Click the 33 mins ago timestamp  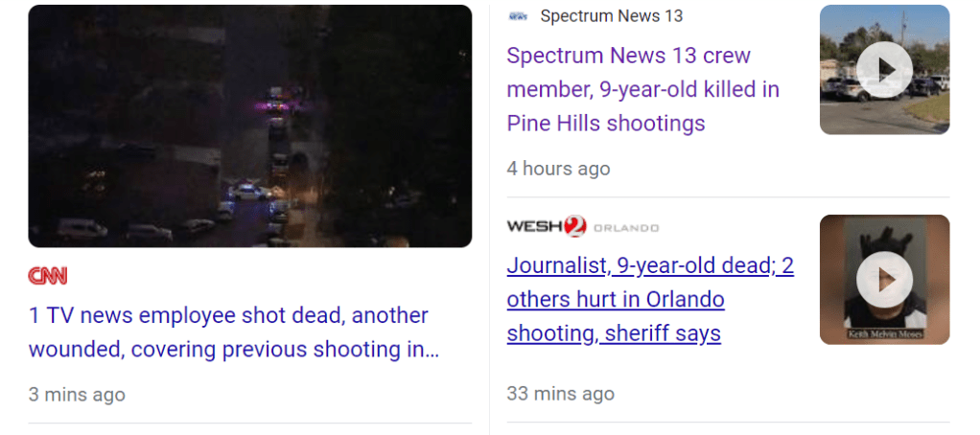click(561, 393)
